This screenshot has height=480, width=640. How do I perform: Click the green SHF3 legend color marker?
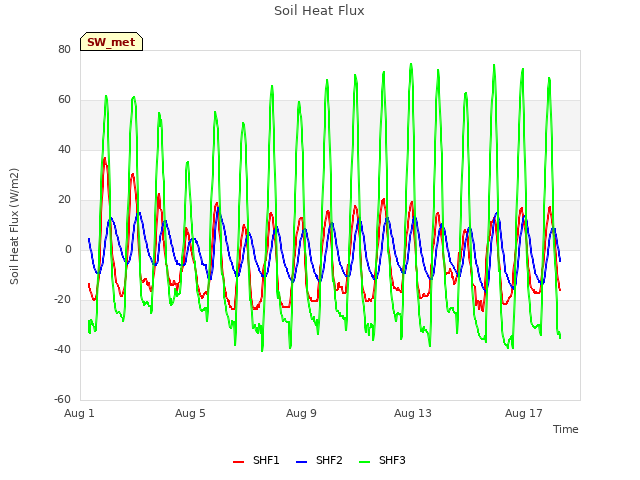coord(364,462)
